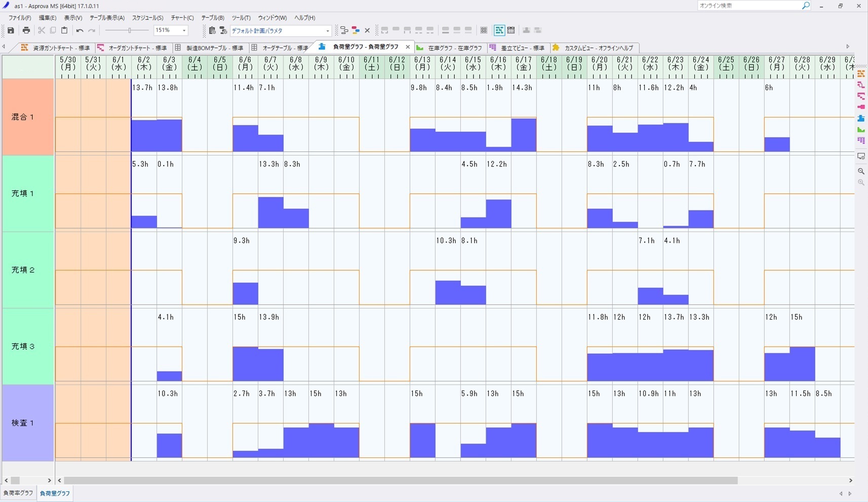Switch to the 負荷率グラフ bottom tab
868x502 pixels.
18,493
